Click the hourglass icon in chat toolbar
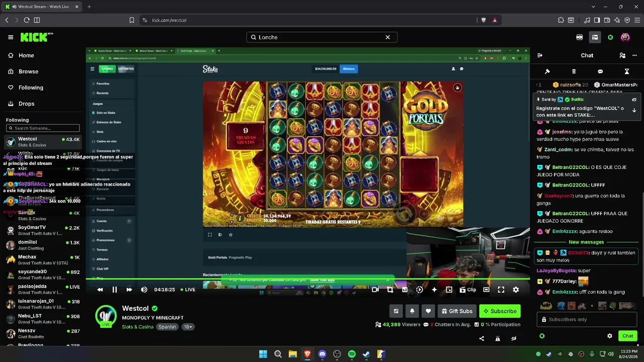This screenshot has width=644, height=362. [627, 71]
